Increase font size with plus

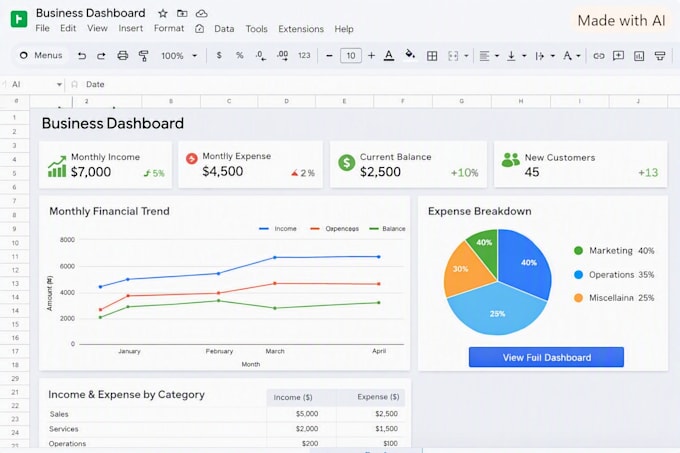371,55
